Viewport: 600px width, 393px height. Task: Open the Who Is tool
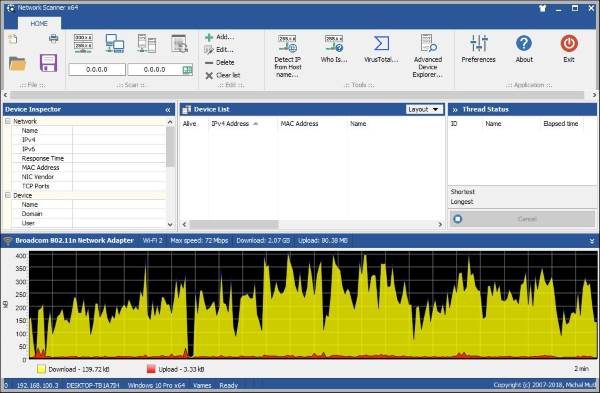click(x=334, y=49)
